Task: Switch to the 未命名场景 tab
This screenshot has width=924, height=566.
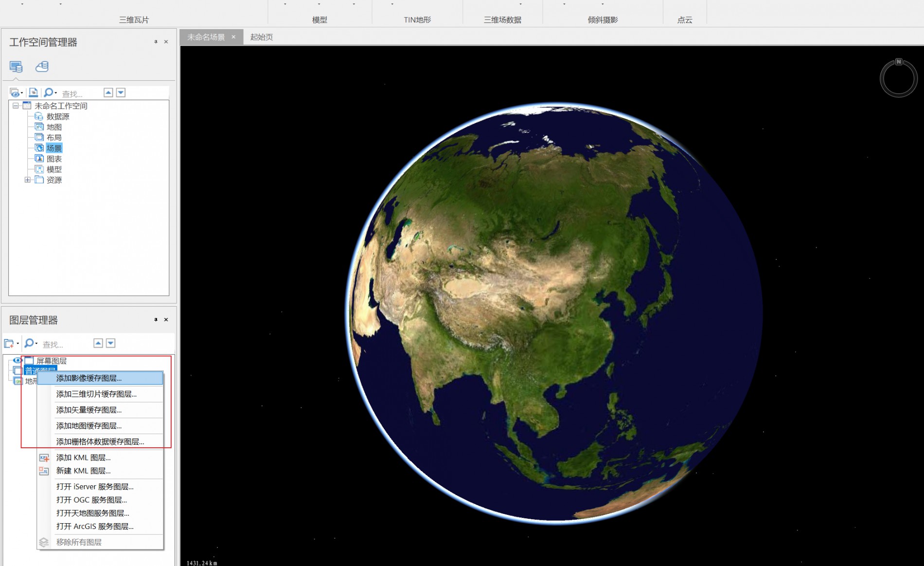Action: tap(206, 37)
